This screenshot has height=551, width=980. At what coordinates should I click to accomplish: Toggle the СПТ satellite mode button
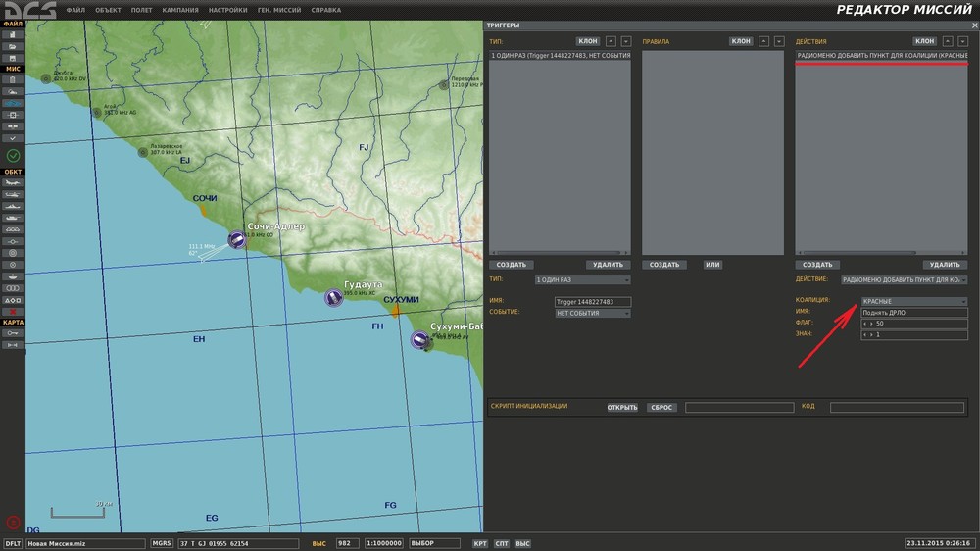(501, 543)
